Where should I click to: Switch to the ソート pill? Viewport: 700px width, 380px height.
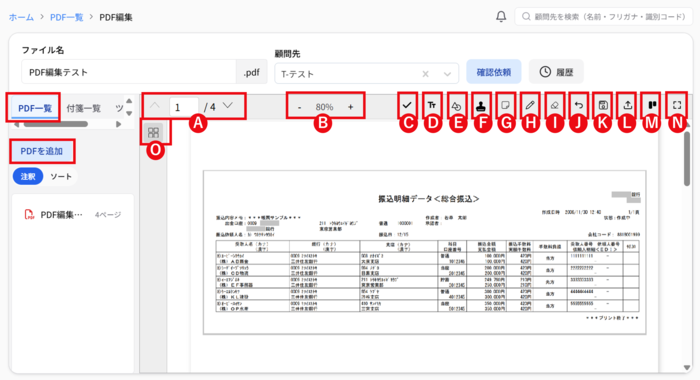pos(61,176)
